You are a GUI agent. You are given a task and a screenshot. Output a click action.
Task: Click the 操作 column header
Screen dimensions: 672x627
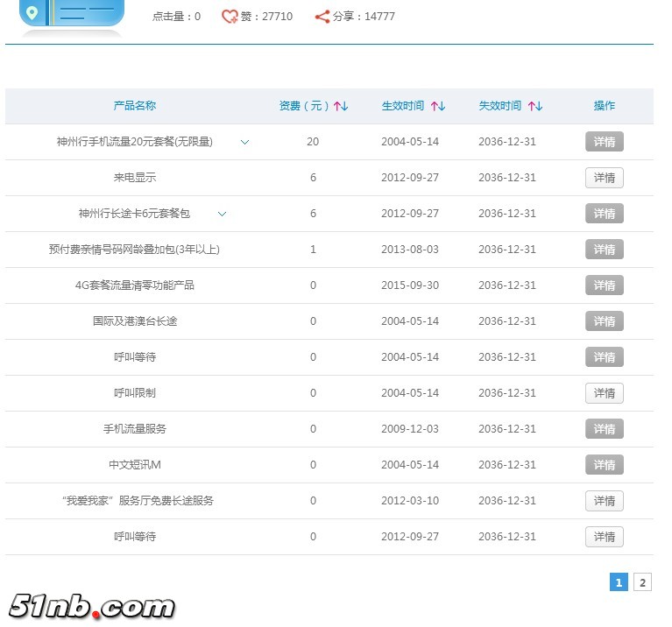coord(605,106)
